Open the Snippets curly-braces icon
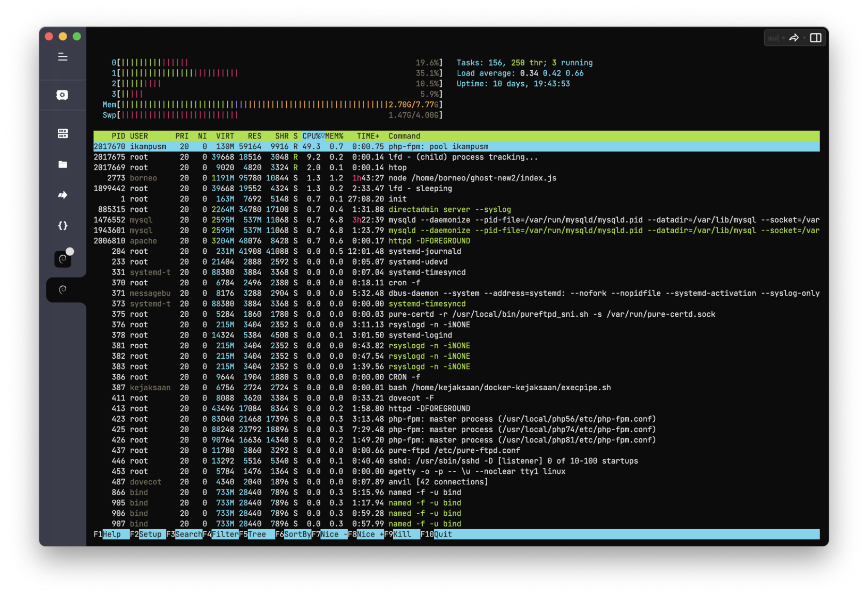 [x=63, y=225]
